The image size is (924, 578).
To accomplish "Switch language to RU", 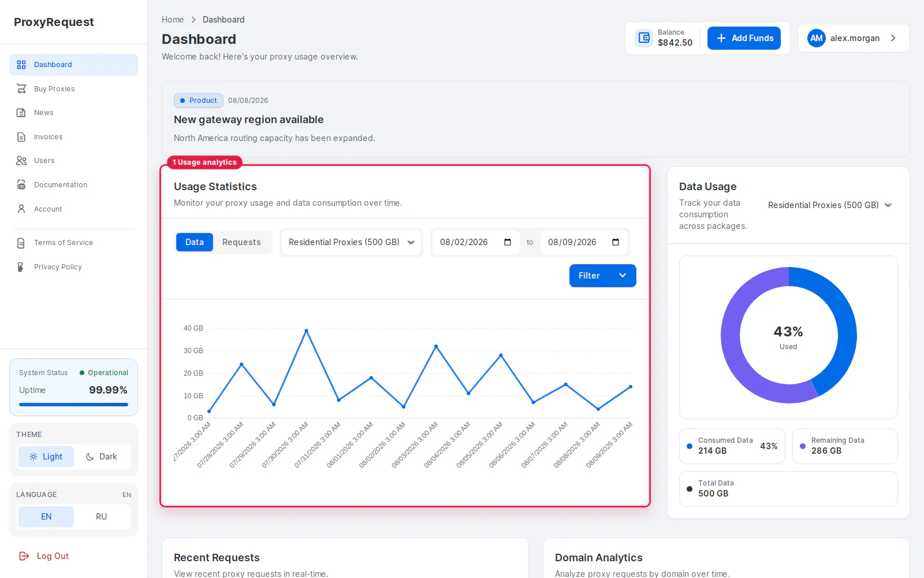I will (102, 517).
